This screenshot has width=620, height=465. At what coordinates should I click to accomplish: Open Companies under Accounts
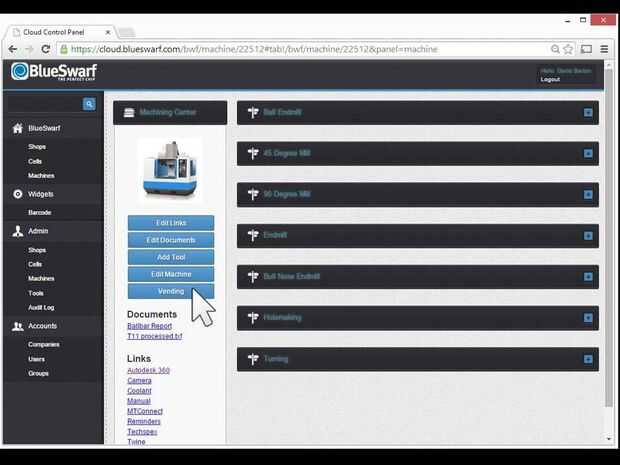(43, 345)
